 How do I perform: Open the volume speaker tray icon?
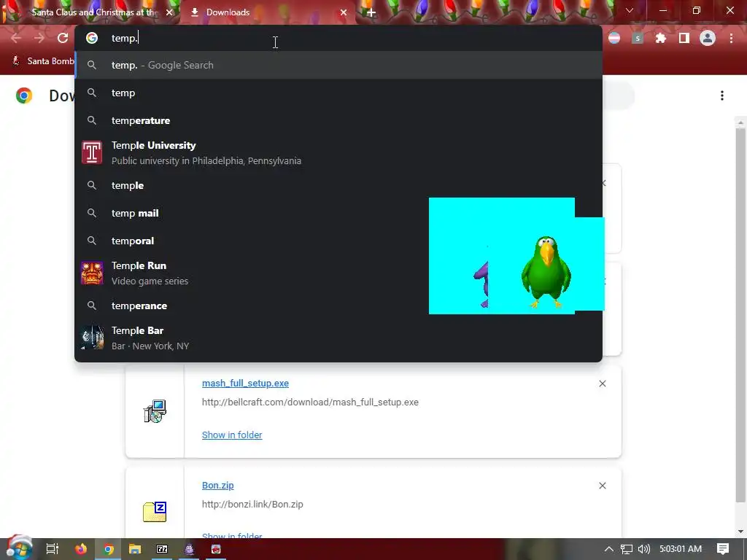(x=643, y=549)
